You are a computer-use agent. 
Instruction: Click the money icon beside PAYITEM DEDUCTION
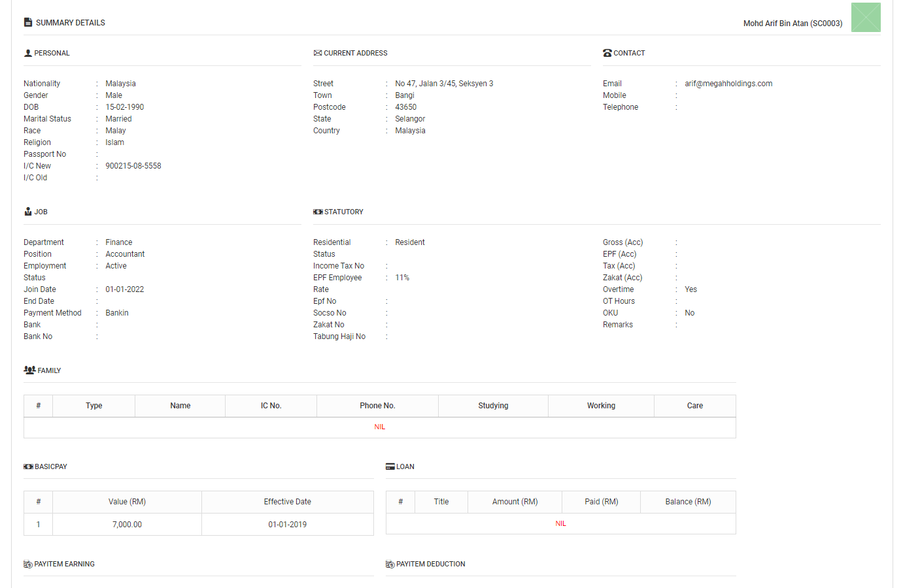coord(391,563)
